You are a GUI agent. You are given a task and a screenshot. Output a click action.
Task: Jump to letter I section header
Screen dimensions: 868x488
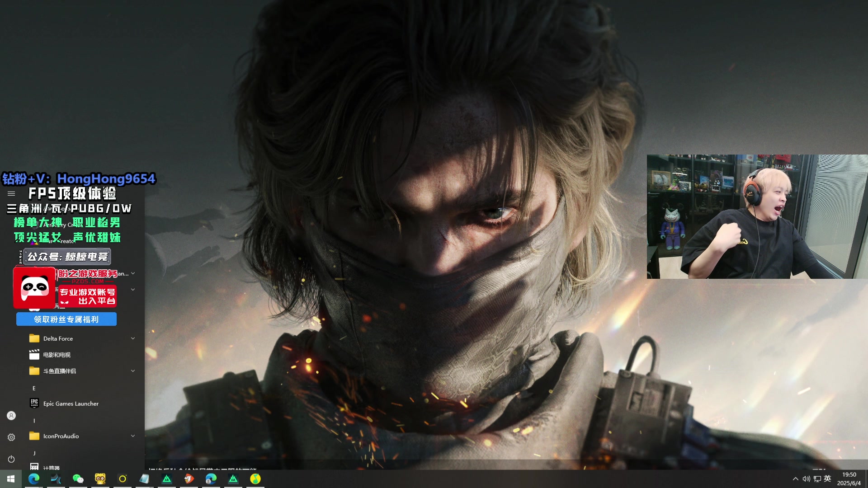(34, 421)
